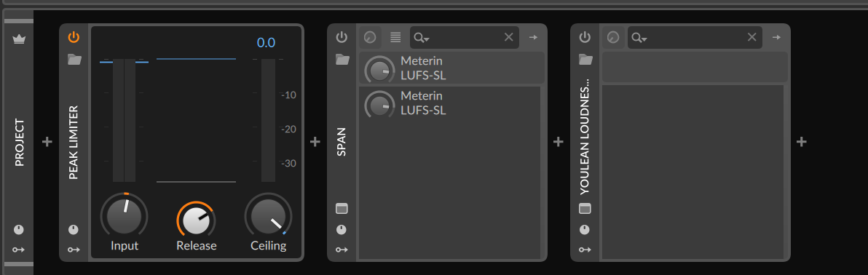Image resolution: width=868 pixels, height=275 pixels.
Task: Show Youlean Loudness plugin window icon
Action: click(x=585, y=209)
